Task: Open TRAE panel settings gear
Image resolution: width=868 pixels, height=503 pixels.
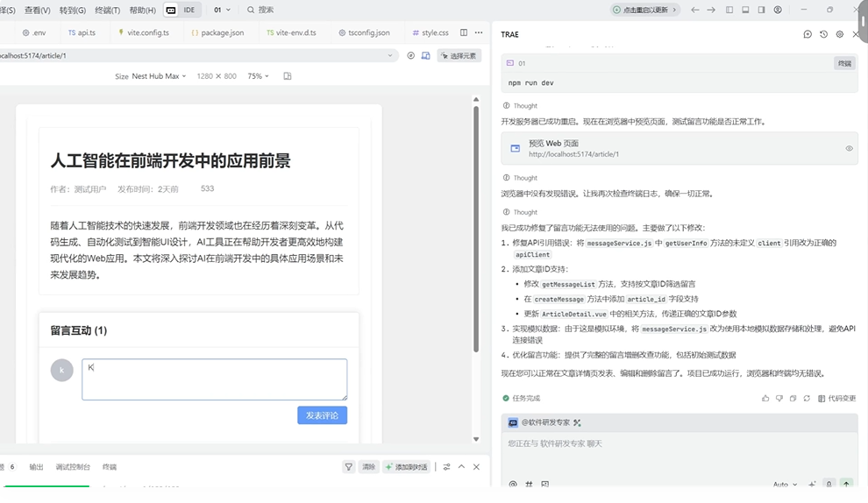Action: [839, 34]
